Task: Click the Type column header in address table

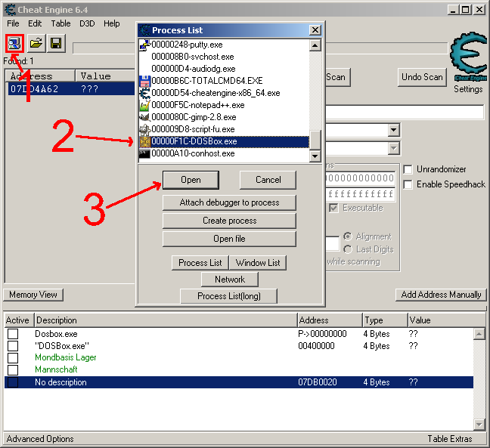Action: coord(385,320)
